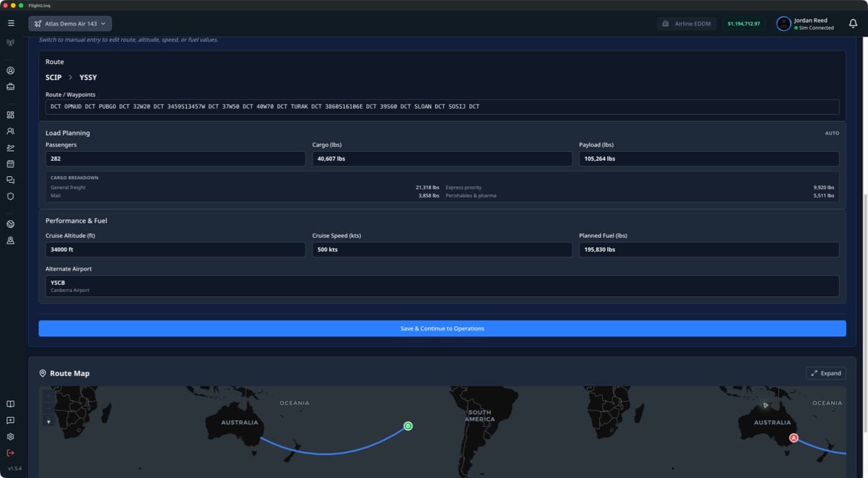Click the General freight 21,318 lbs row
The height and width of the screenshot is (478, 868).
click(x=245, y=187)
